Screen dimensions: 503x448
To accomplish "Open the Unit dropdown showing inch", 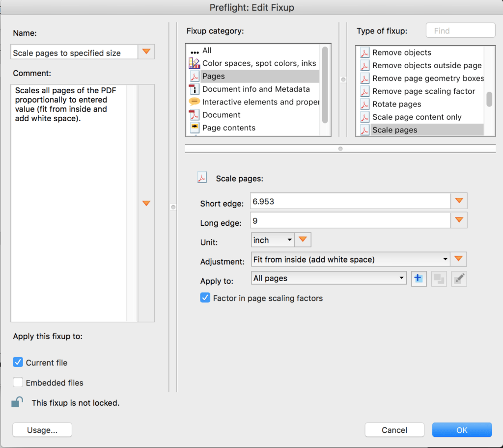I will point(272,240).
